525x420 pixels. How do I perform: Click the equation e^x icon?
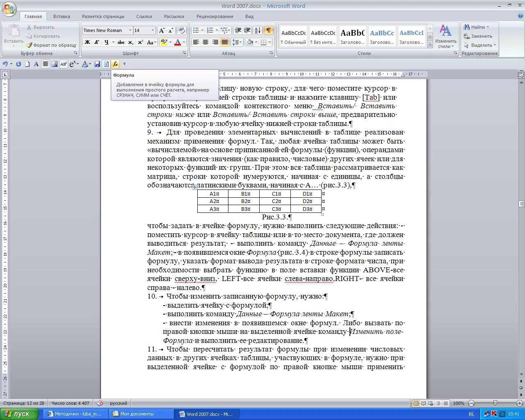[73, 64]
